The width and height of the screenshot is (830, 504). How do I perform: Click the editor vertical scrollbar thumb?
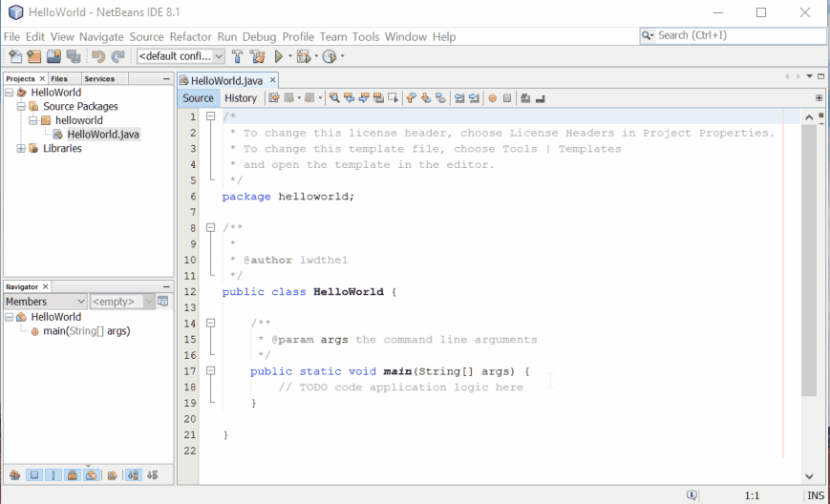tap(809, 261)
